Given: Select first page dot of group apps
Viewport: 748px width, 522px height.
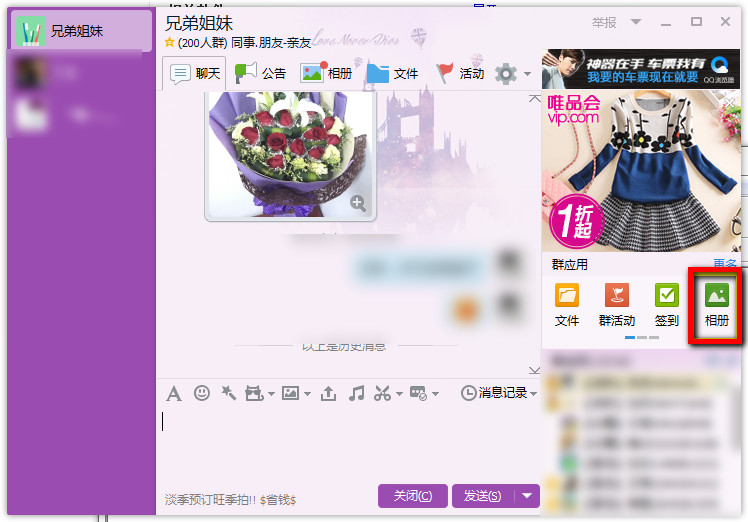Looking at the screenshot, I should (630, 337).
